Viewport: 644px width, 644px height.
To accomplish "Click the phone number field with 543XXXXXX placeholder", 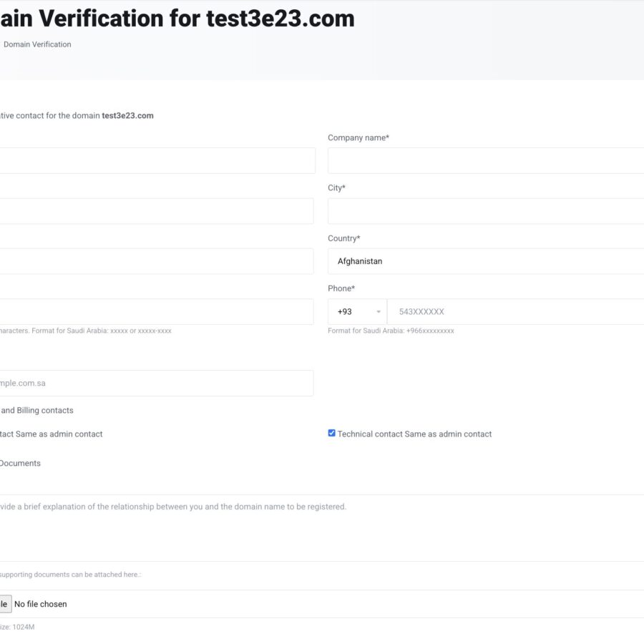I will (501, 311).
